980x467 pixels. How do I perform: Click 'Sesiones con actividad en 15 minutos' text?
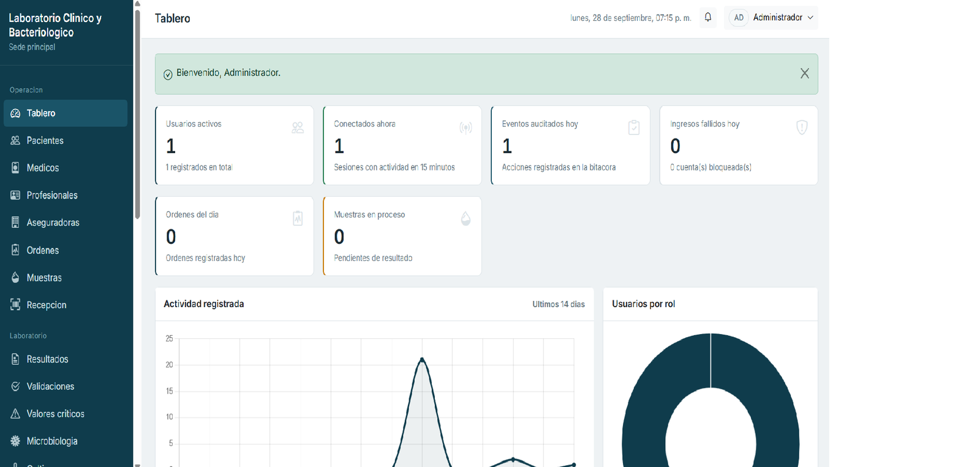(394, 167)
